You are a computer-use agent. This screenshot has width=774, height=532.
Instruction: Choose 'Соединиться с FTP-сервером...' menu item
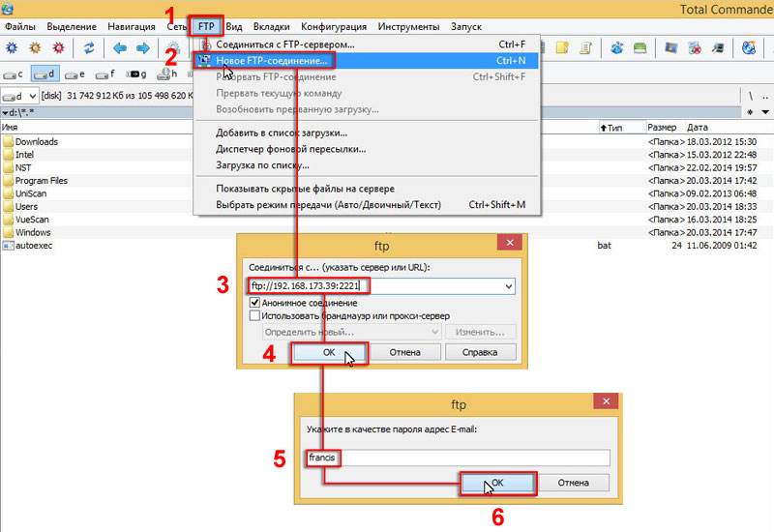pyautogui.click(x=367, y=44)
